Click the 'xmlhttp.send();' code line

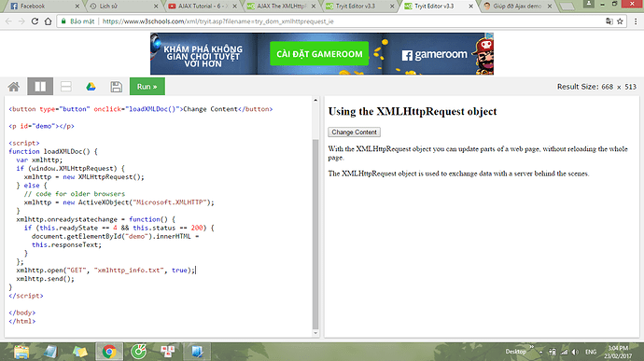[x=45, y=279]
